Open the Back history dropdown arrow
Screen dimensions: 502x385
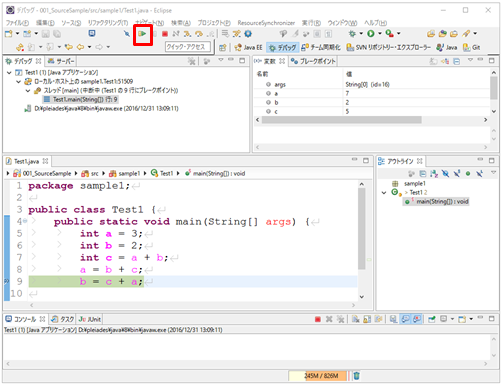[x=89, y=47]
